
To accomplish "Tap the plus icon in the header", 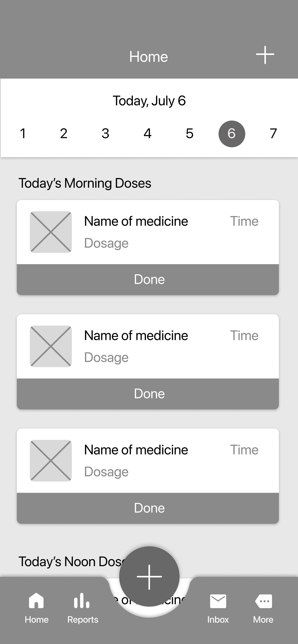I will pyautogui.click(x=265, y=55).
